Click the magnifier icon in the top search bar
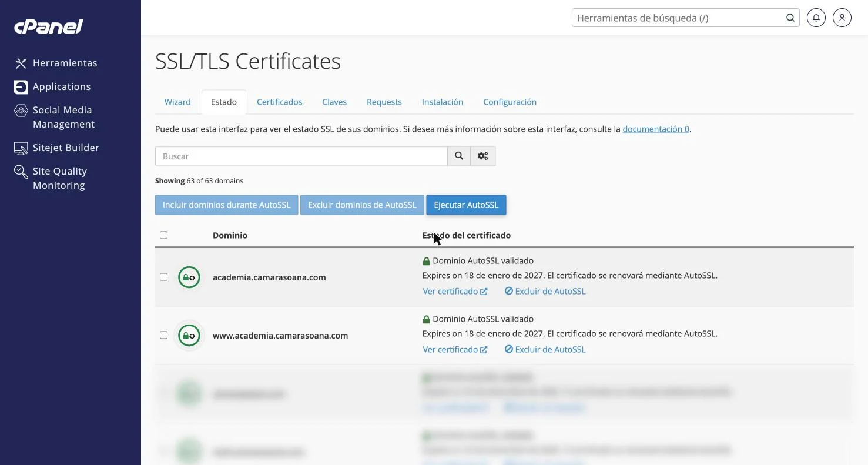 [790, 18]
